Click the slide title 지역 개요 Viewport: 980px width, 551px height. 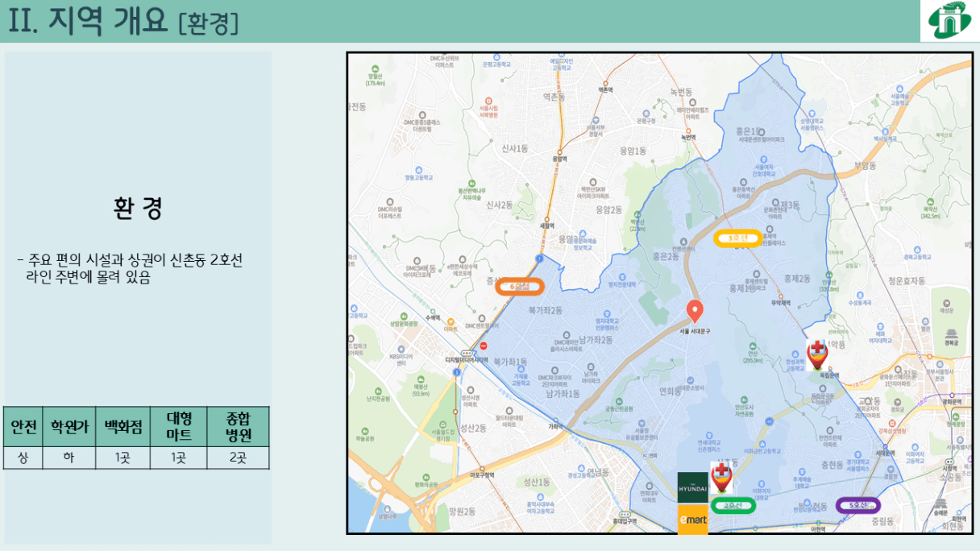click(109, 21)
